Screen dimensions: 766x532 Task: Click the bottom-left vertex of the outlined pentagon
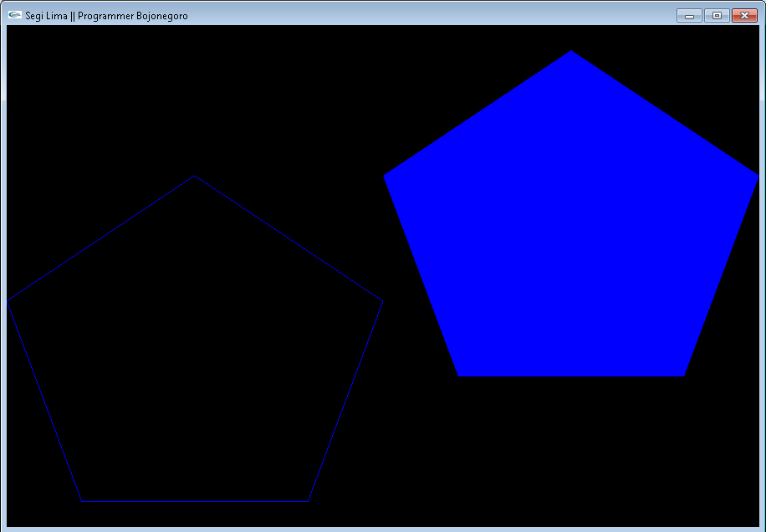click(x=80, y=499)
